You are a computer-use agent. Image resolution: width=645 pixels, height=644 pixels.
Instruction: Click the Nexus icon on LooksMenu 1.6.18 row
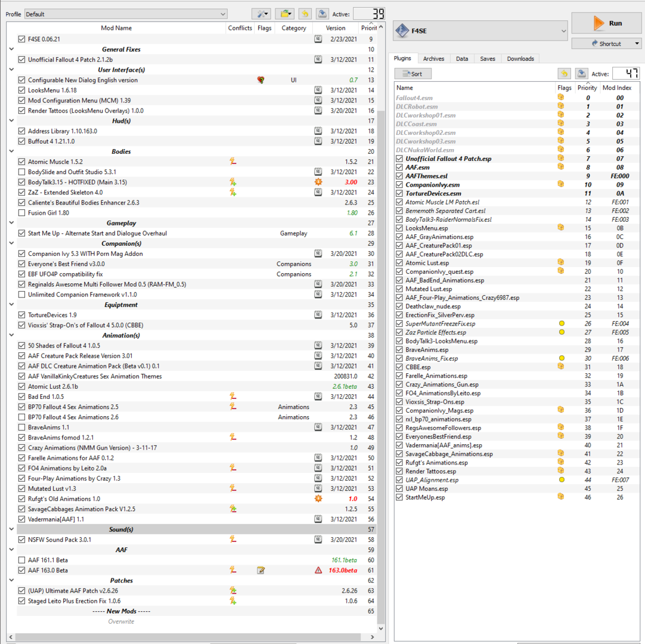[x=318, y=90]
